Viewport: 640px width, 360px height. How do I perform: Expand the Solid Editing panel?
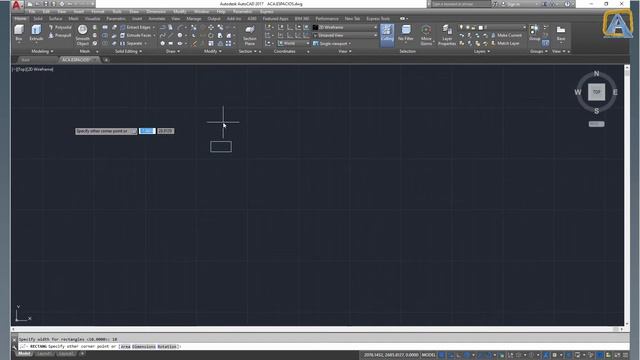(128, 51)
